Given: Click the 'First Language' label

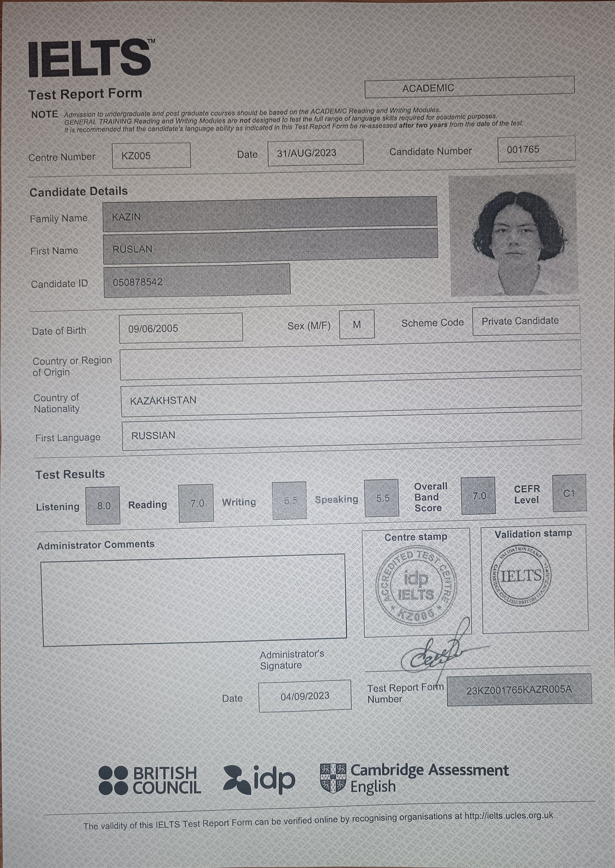Looking at the screenshot, I should [68, 438].
